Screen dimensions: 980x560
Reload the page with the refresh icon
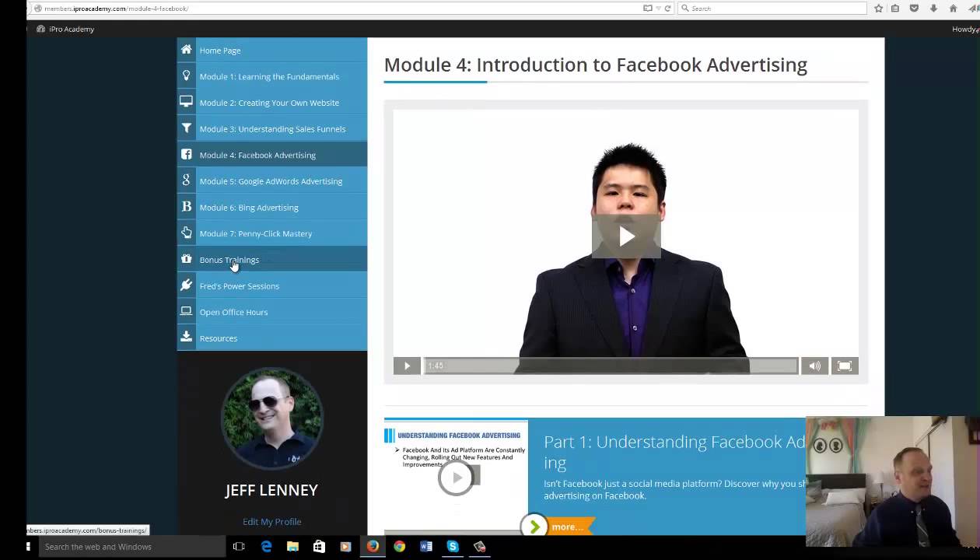(x=667, y=8)
